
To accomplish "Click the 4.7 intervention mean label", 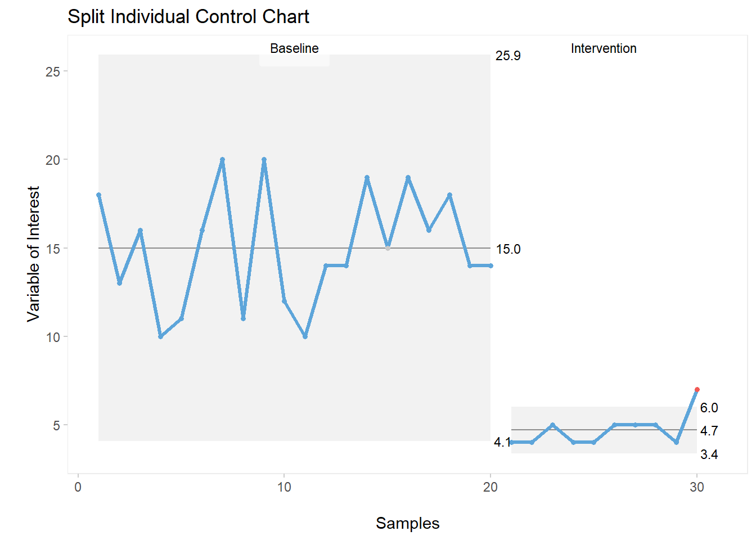I will tap(709, 431).
